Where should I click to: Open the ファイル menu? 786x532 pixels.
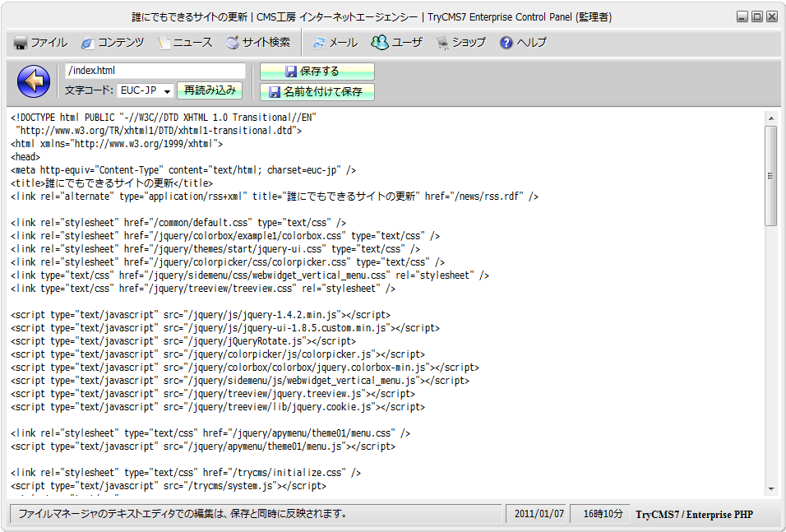(40, 43)
